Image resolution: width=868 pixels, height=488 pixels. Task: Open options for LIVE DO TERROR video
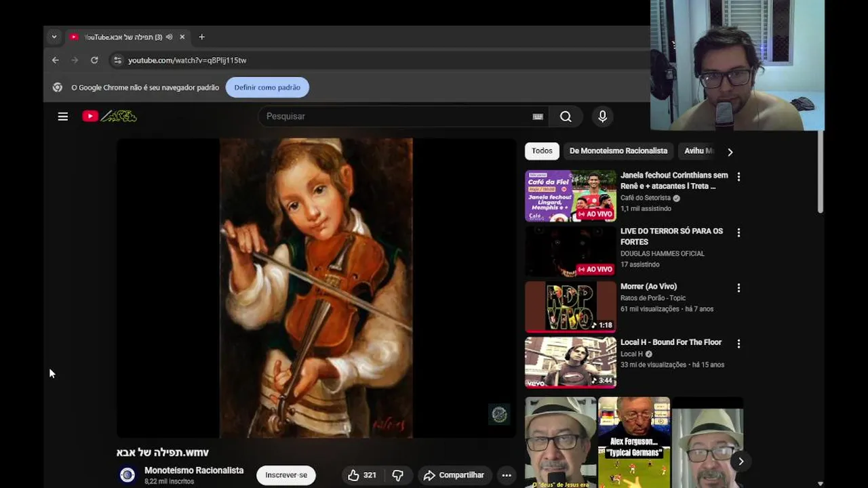(738, 232)
